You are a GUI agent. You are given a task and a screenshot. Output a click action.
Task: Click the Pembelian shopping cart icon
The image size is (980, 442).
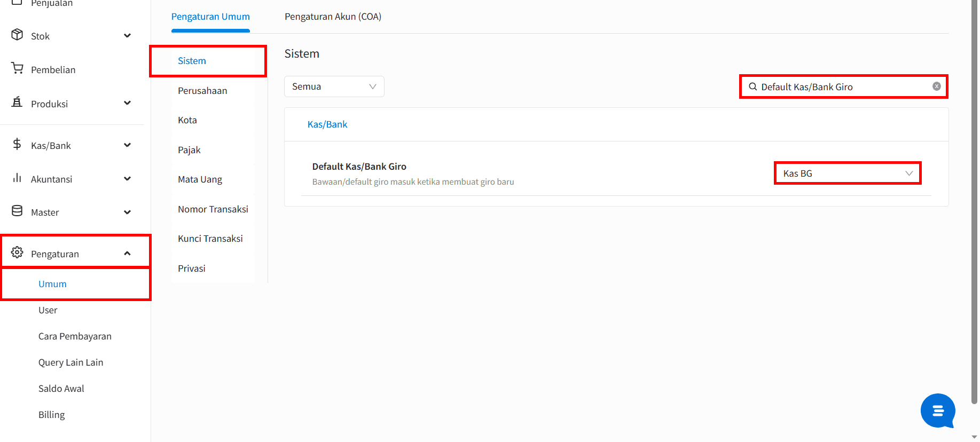pos(17,68)
